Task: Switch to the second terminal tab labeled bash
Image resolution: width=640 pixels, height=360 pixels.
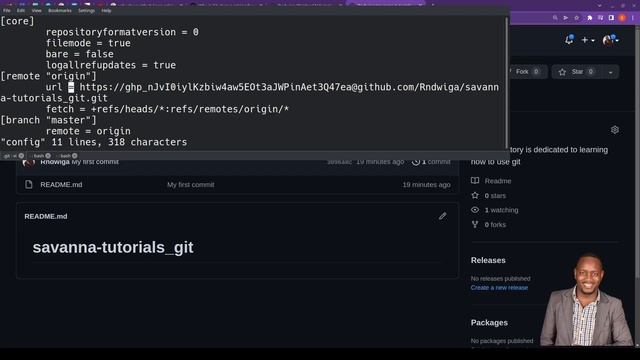Action: click(39, 156)
